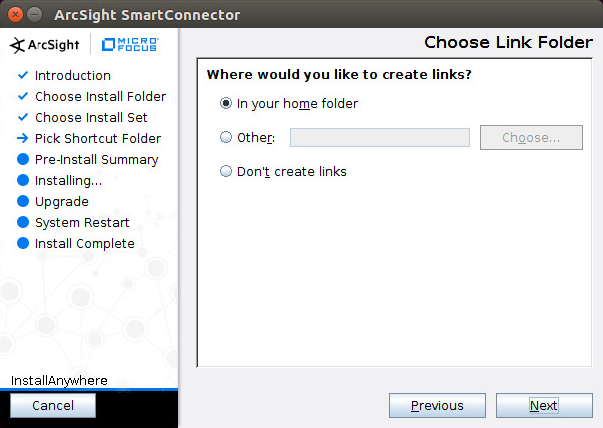Click the checkmark beside Introduction
Screen dimensions: 603x428
(23, 75)
